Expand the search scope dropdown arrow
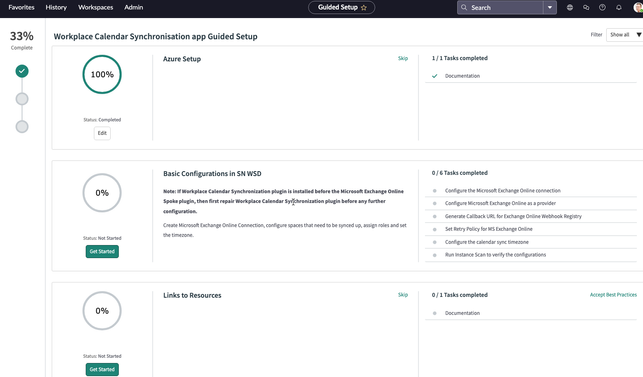The image size is (643, 377). click(x=550, y=7)
